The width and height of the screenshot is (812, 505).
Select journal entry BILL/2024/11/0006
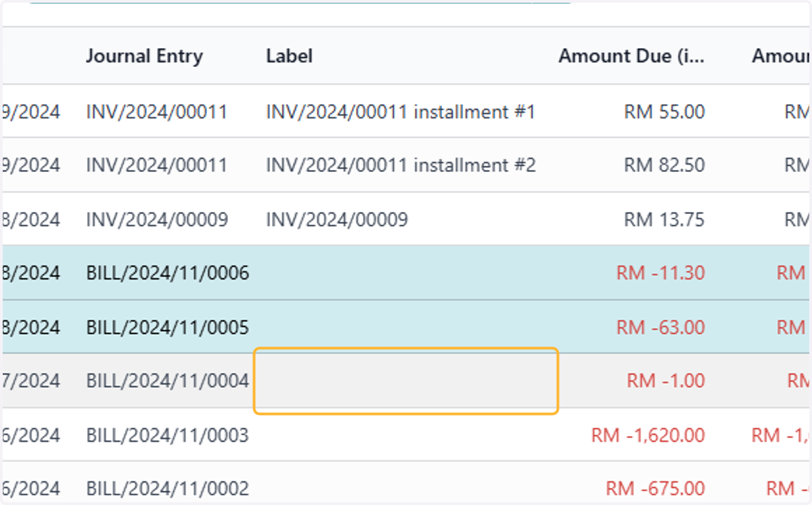coord(168,273)
